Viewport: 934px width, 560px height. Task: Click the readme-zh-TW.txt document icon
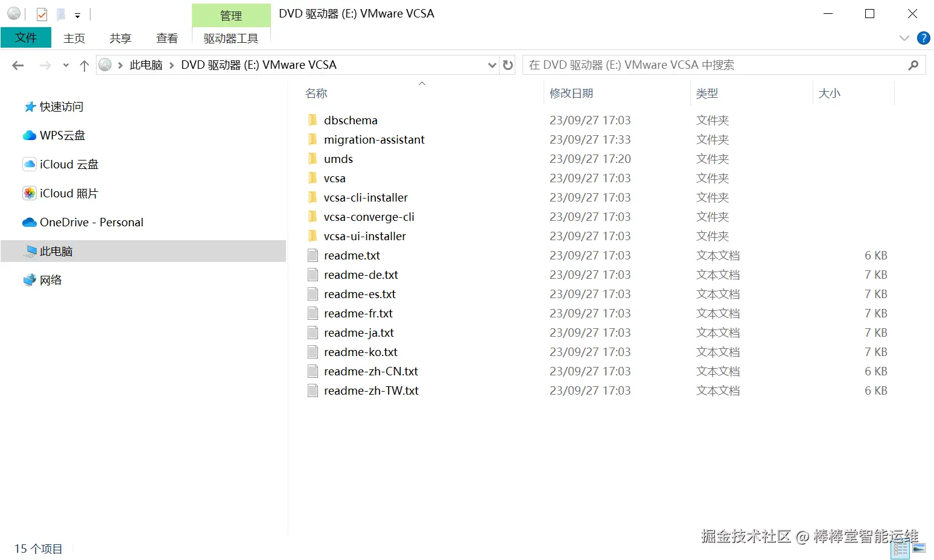[313, 390]
